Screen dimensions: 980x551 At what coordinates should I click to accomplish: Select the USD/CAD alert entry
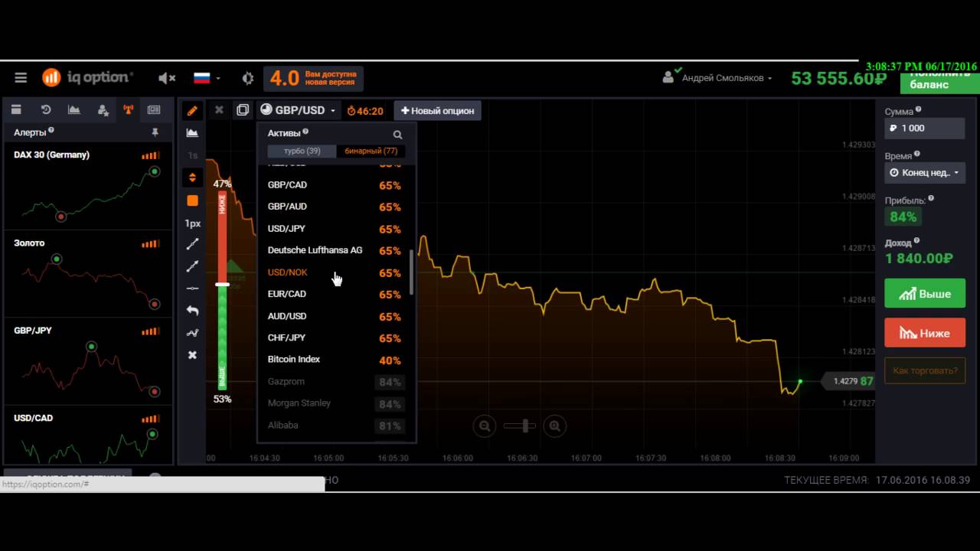(88, 435)
